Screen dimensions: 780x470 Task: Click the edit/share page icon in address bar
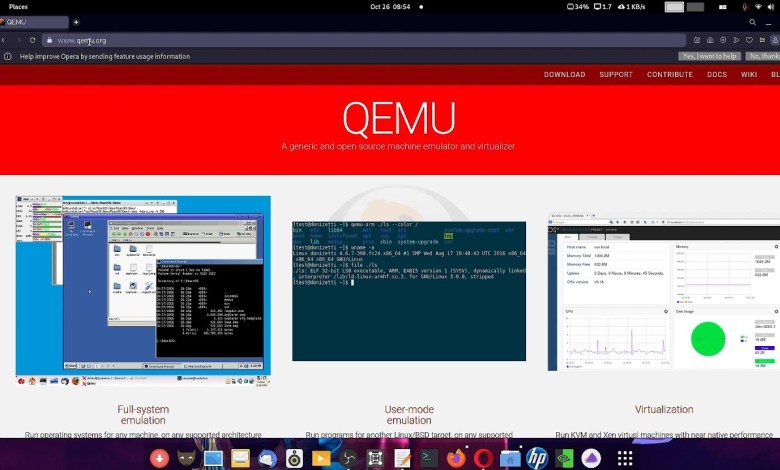point(697,40)
